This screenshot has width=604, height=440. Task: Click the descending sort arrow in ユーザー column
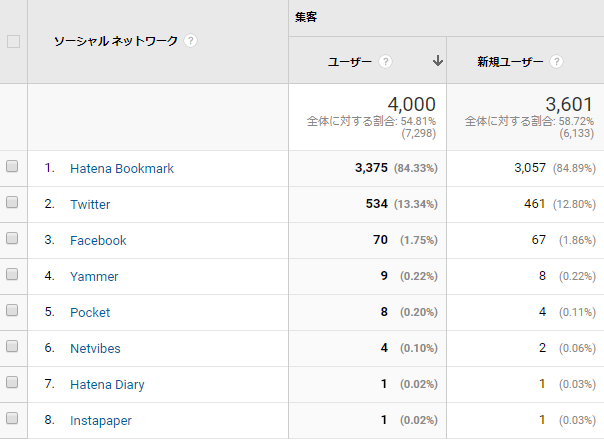pyautogui.click(x=438, y=61)
